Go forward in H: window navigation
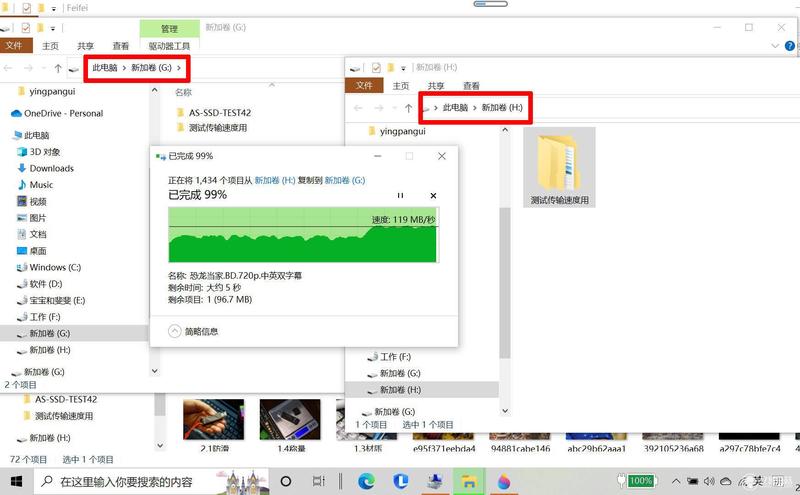Viewport: 800px width, 495px height. pyautogui.click(x=379, y=108)
